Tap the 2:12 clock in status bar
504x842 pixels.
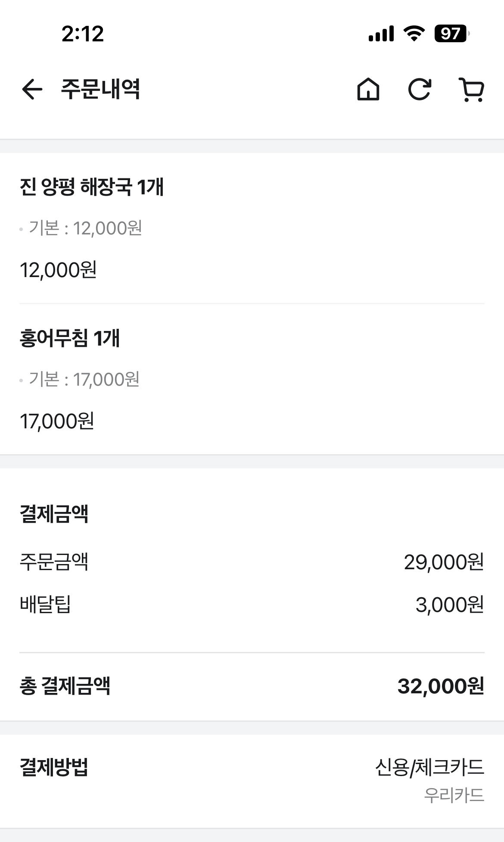83,34
